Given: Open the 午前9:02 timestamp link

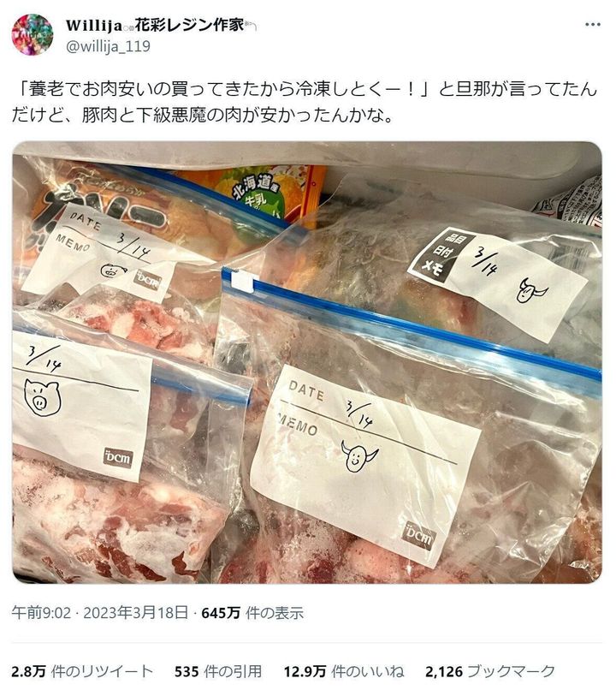Looking at the screenshot, I should (x=41, y=613).
